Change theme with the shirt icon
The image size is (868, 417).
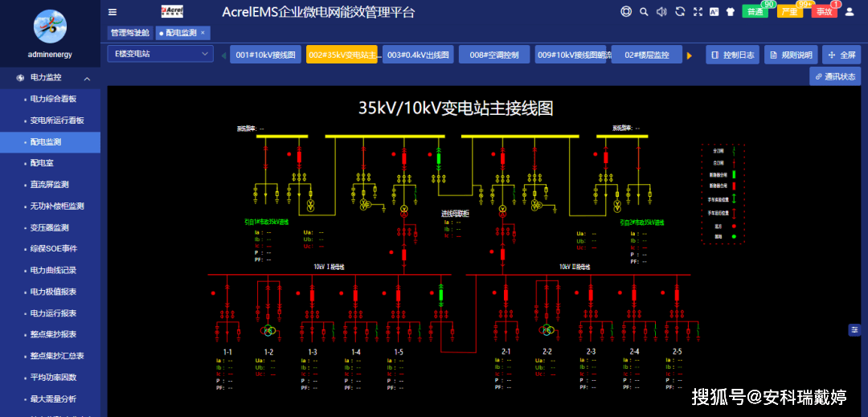730,11
